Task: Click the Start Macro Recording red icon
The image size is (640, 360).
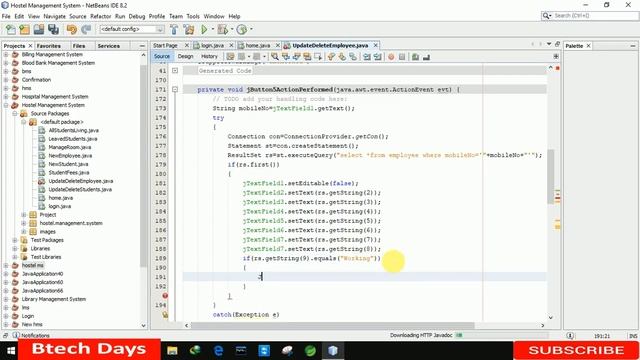Action: (x=391, y=57)
